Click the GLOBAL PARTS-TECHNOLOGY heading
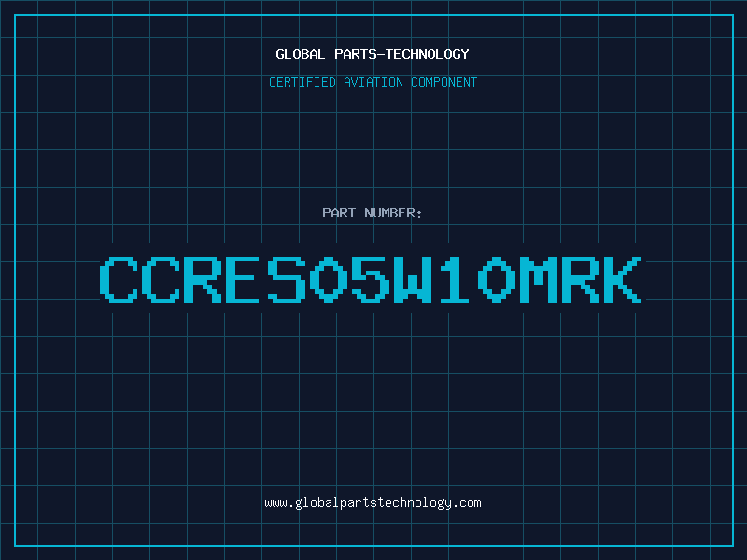This screenshot has height=560, width=747. 373,54
